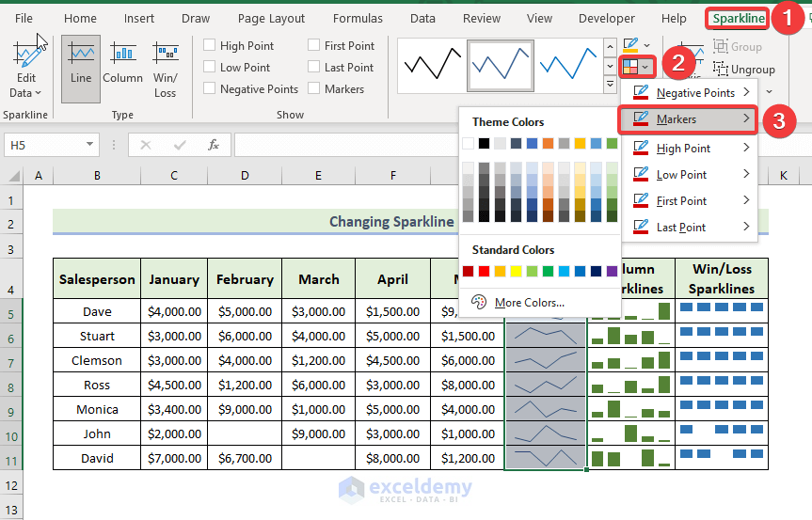Click the Group sparklines icon

tap(721, 47)
